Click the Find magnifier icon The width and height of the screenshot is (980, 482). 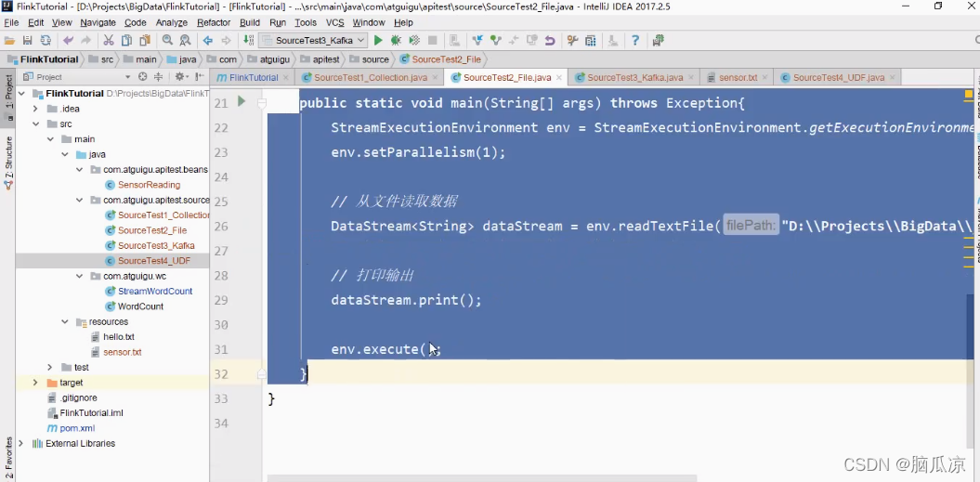tap(167, 41)
